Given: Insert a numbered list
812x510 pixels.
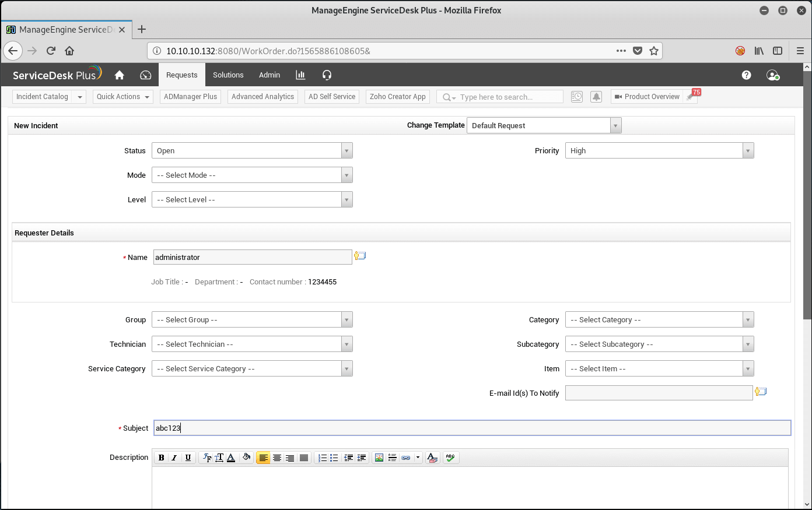Looking at the screenshot, I should pyautogui.click(x=322, y=458).
